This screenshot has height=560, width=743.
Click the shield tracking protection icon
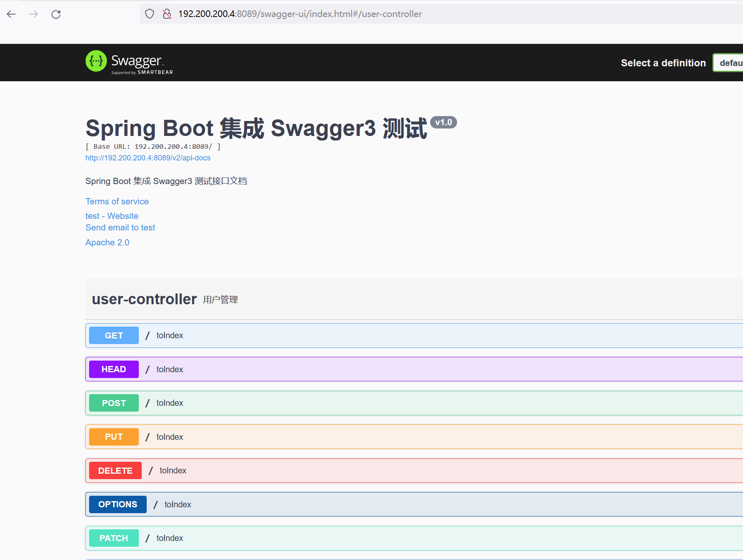tap(150, 14)
